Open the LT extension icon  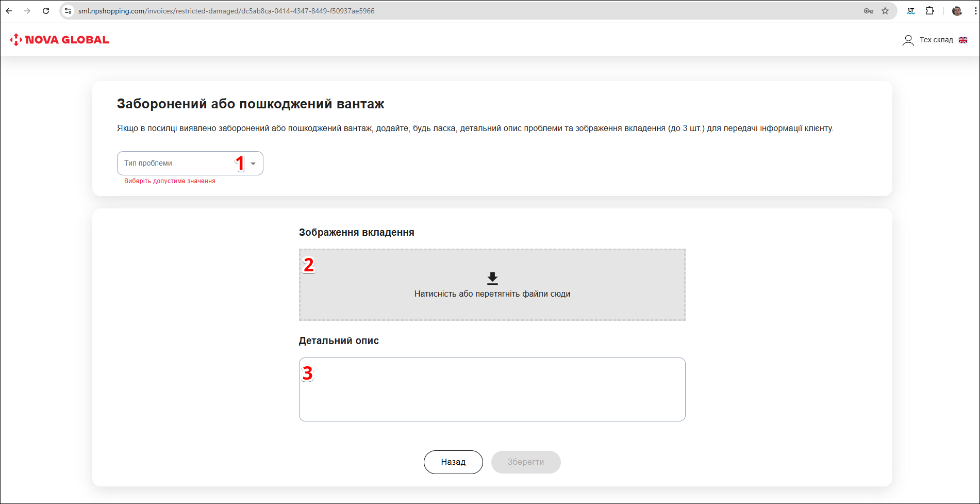(911, 11)
